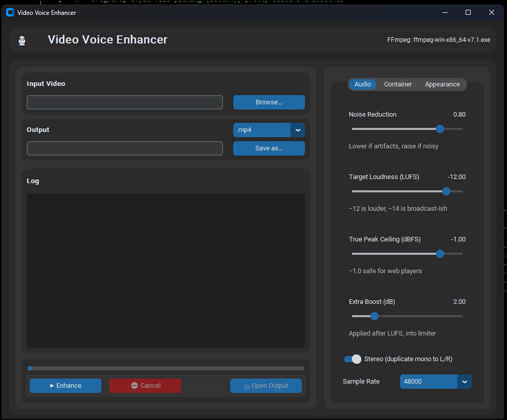Click the Noise Reduction slider handle
The image size is (507, 420).
pyautogui.click(x=440, y=129)
